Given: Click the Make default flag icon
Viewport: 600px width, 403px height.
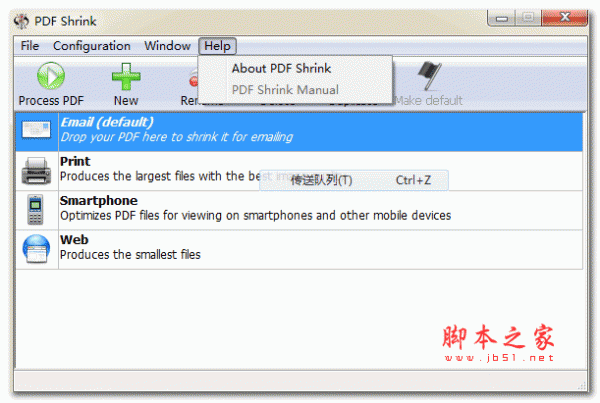Looking at the screenshot, I should pos(429,75).
